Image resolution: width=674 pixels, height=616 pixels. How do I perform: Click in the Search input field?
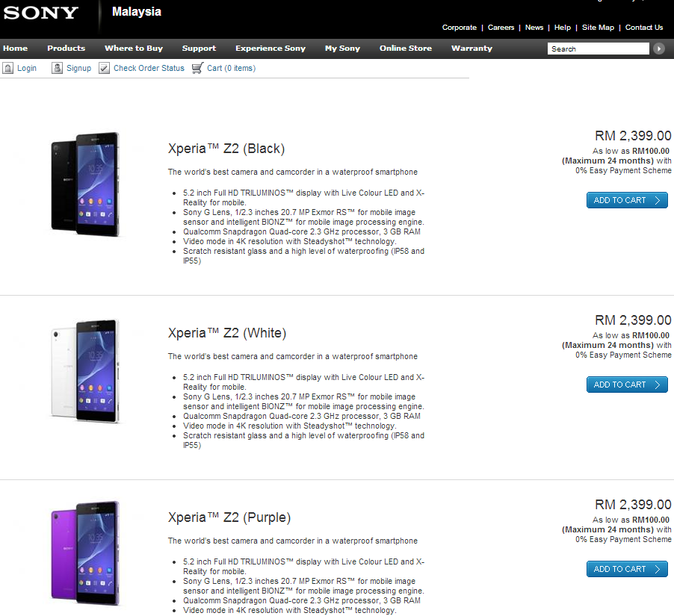pos(598,49)
